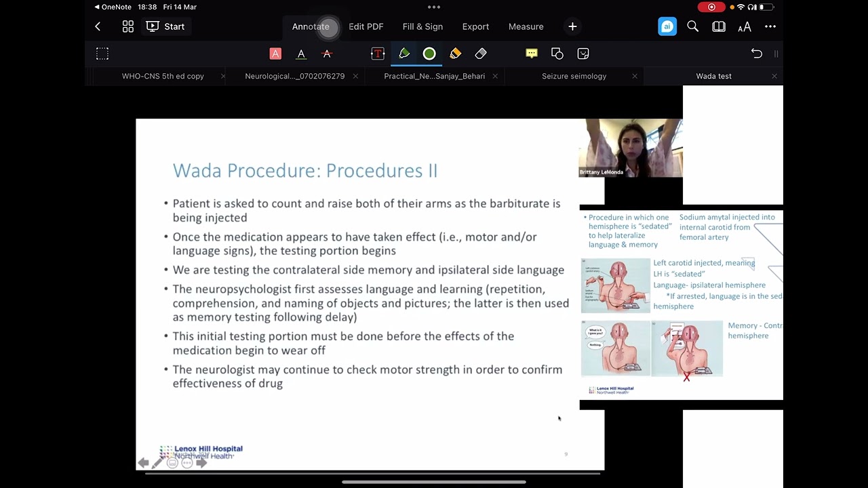Open the Measure tab

(x=526, y=26)
